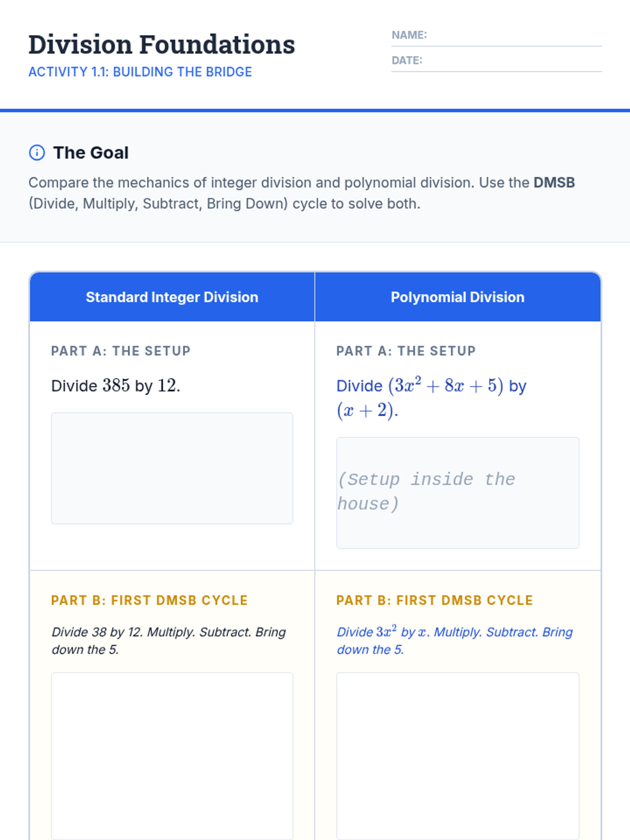The image size is (630, 840).
Task: Click the Divide 38 by 12 instruction
Action: pos(168,640)
